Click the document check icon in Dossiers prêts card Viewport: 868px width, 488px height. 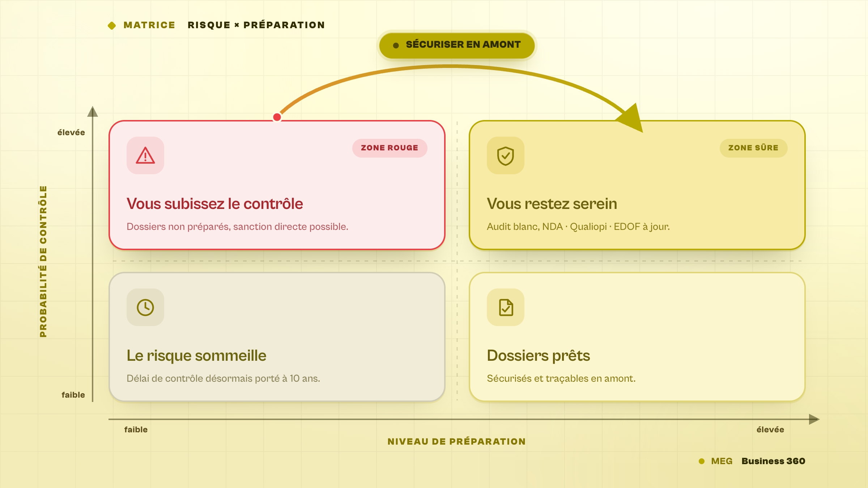pyautogui.click(x=506, y=307)
